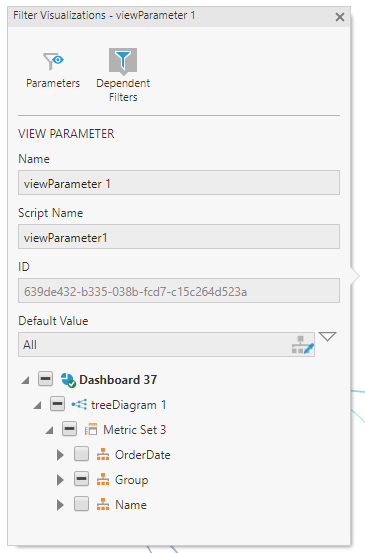Select the Name tree label
This screenshot has height=553, width=365.
131,505
